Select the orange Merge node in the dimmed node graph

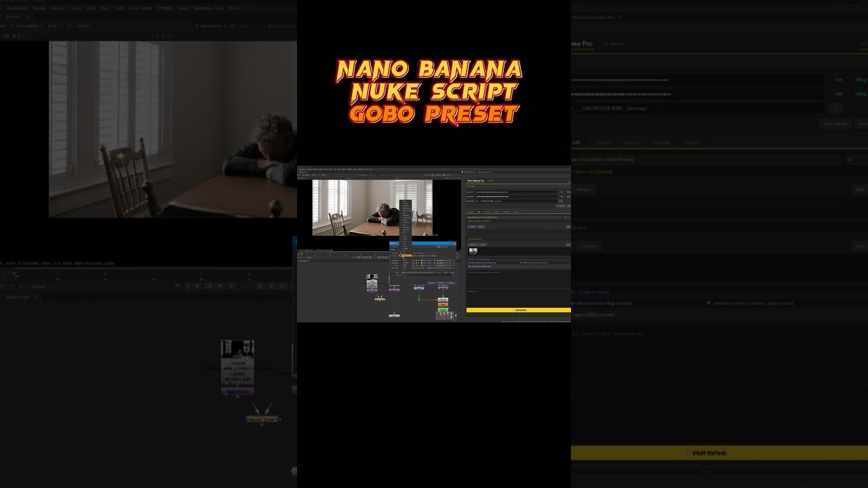click(262, 419)
